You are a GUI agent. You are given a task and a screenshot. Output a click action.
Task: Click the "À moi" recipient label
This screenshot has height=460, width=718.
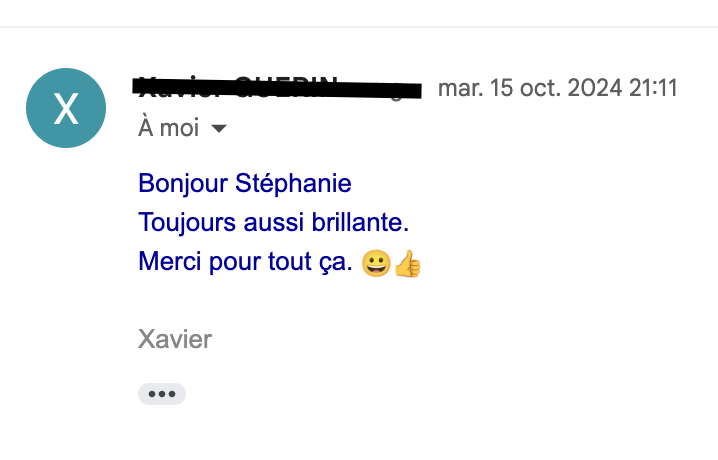pyautogui.click(x=168, y=128)
